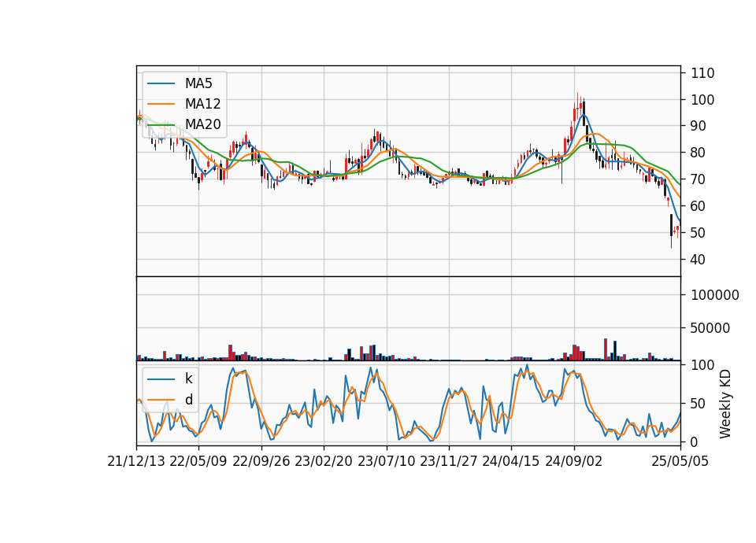Click the 70 price axis label
The width and height of the screenshot is (756, 543).
(x=699, y=179)
